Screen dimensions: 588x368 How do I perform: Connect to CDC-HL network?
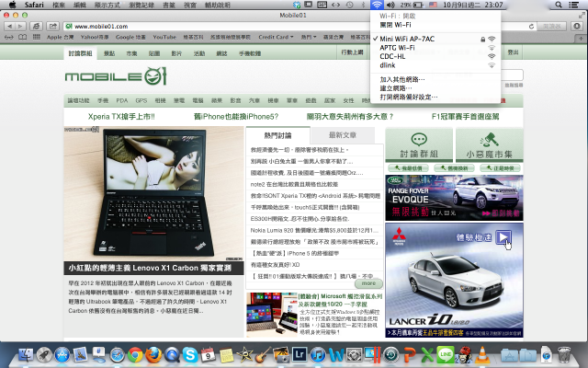click(435, 56)
